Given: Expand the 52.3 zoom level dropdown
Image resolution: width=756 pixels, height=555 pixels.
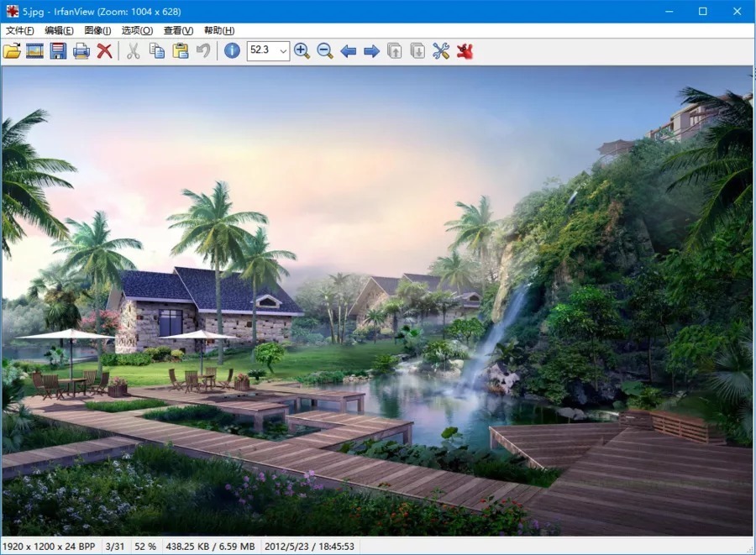Looking at the screenshot, I should coord(283,51).
